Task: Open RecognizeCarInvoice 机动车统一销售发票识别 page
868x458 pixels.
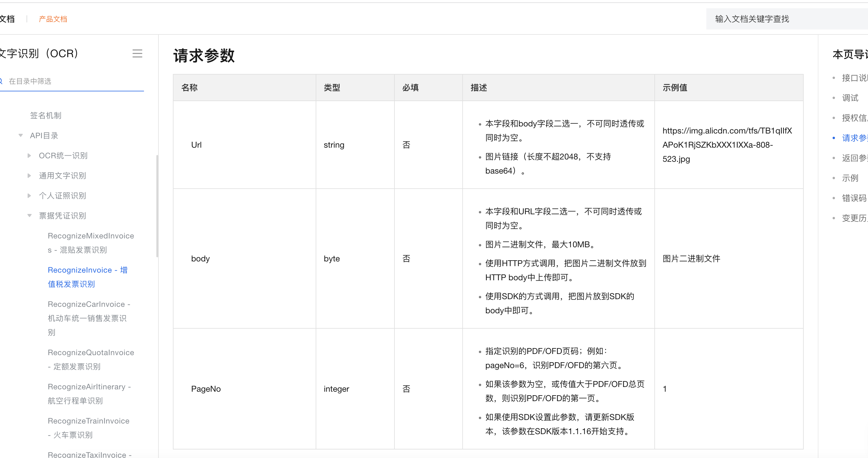Action: (89, 318)
